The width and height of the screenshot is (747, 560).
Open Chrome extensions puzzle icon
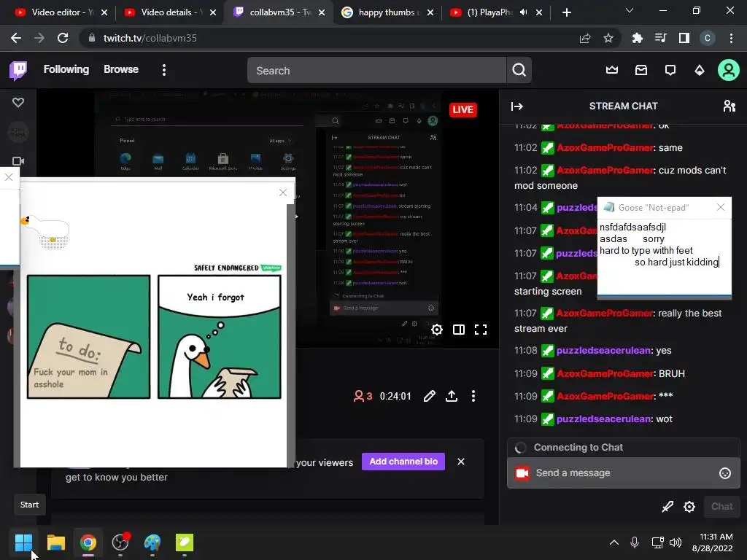[x=638, y=38]
